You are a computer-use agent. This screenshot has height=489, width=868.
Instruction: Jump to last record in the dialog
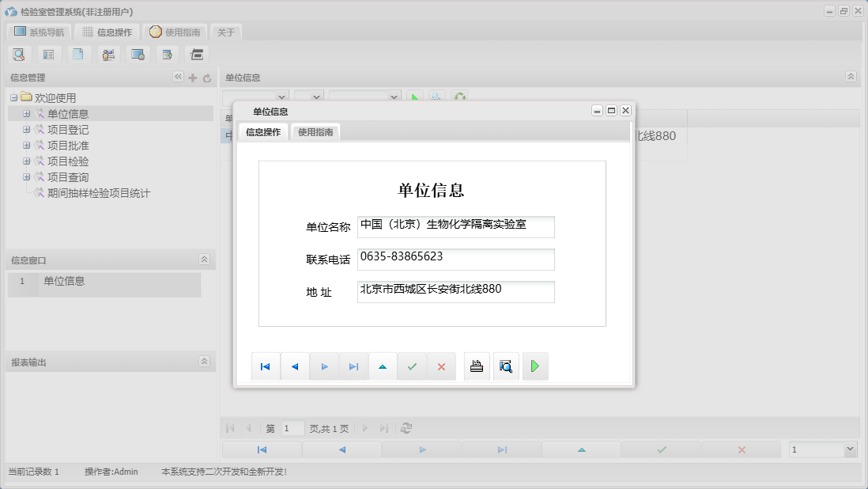353,366
